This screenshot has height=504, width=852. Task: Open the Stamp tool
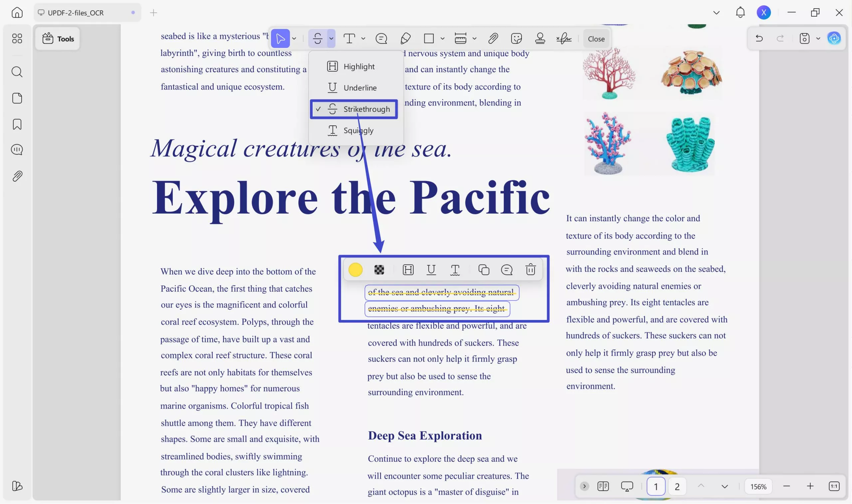(x=540, y=38)
